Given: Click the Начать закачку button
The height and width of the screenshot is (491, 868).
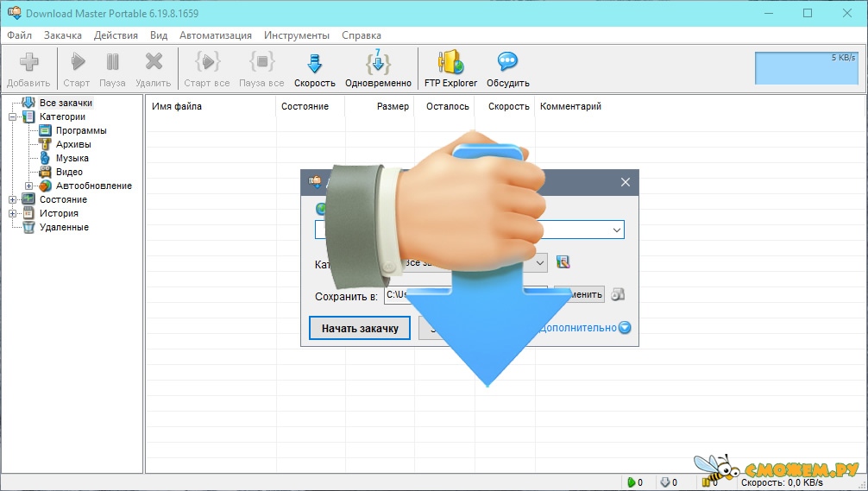Looking at the screenshot, I should [360, 328].
